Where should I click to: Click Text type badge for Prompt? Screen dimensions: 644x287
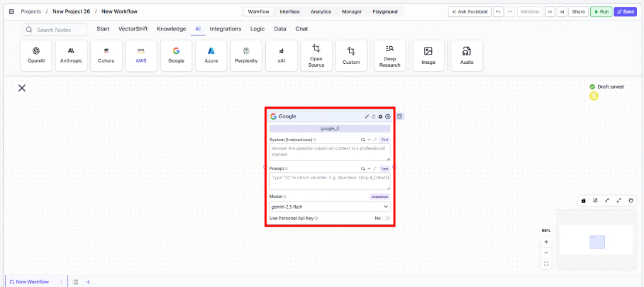point(385,169)
